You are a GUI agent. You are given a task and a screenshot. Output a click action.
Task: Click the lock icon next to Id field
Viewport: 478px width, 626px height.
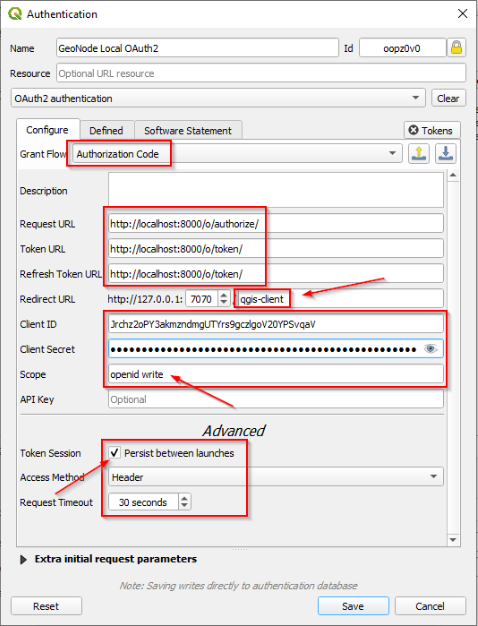click(456, 48)
